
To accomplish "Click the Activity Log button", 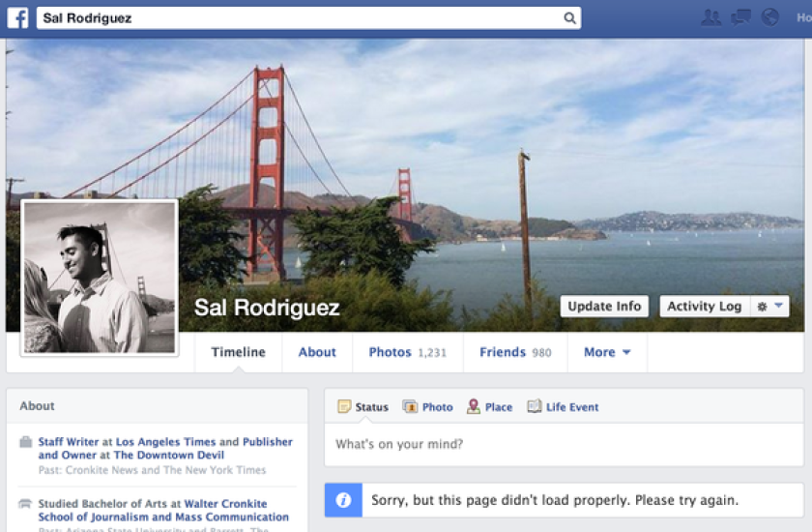I will pyautogui.click(x=705, y=307).
